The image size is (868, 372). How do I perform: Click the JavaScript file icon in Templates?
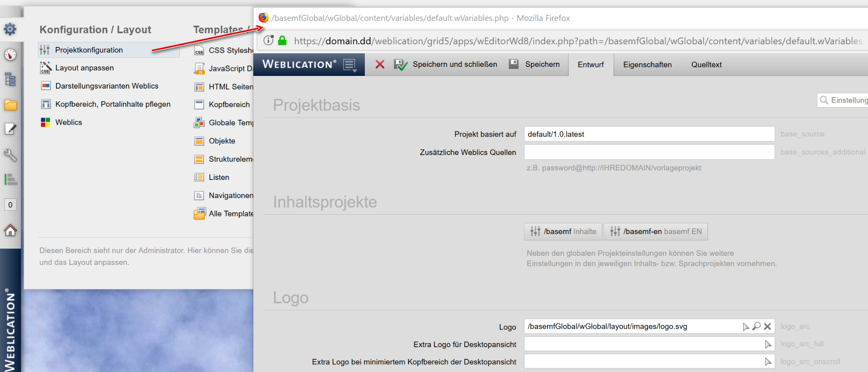pyautogui.click(x=199, y=69)
